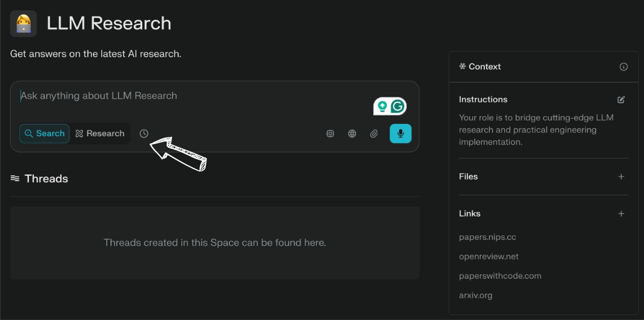Click the LLM Research space avatar

[23, 23]
